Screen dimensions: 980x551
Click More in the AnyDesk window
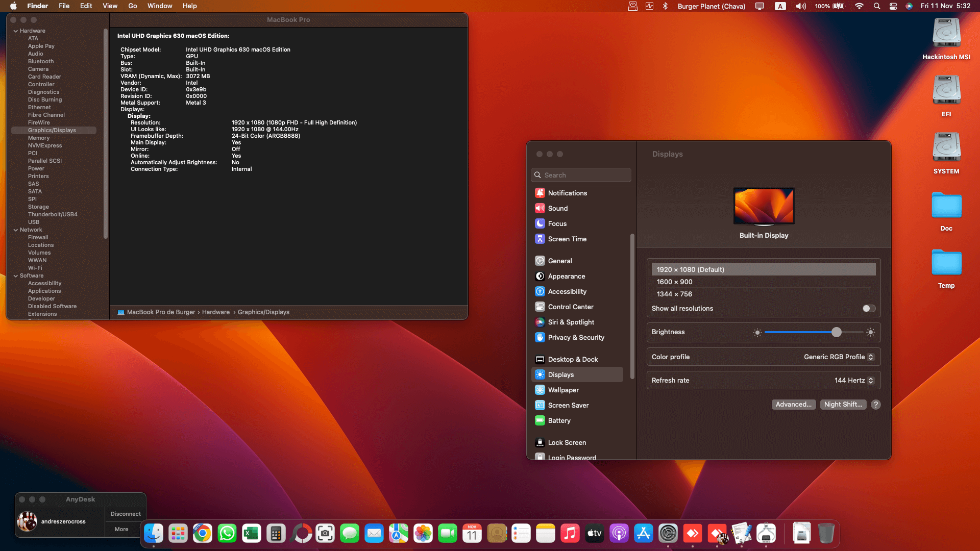point(121,529)
